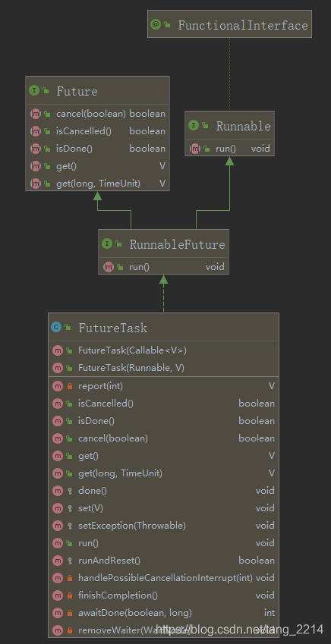Screen dimensions: 331x644
Task: Click method icon of setException(Throwable)
Action: tap(58, 526)
